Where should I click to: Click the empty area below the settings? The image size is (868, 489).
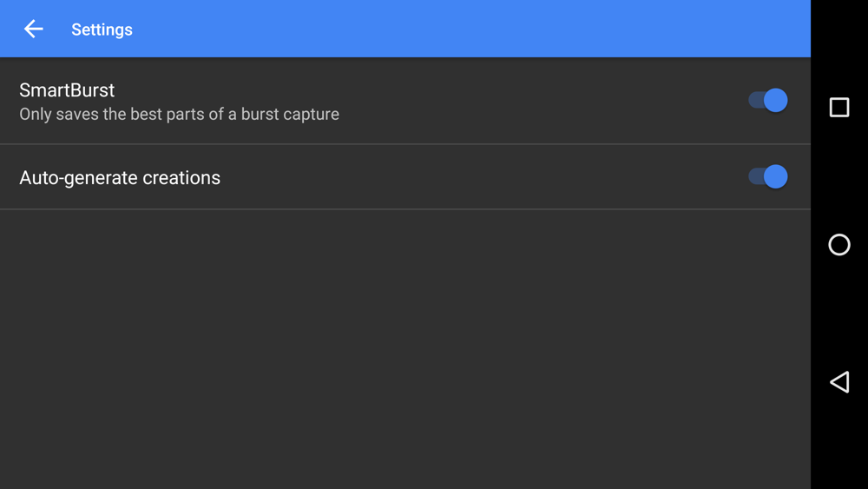pos(404,347)
